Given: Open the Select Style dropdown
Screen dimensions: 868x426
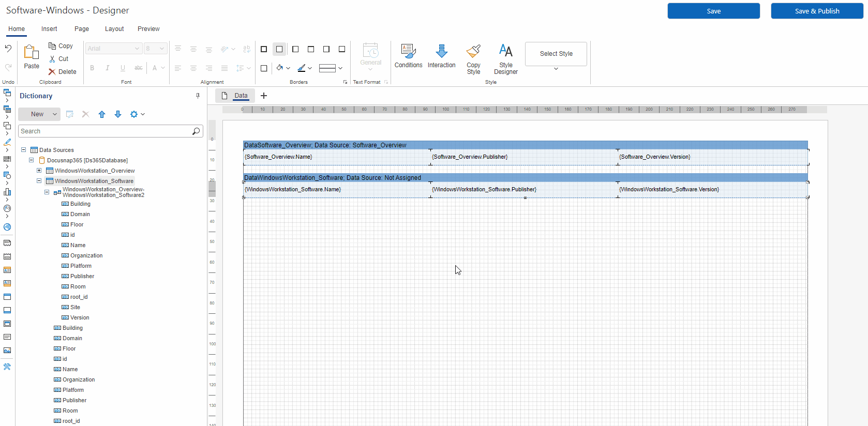Looking at the screenshot, I should click(556, 69).
